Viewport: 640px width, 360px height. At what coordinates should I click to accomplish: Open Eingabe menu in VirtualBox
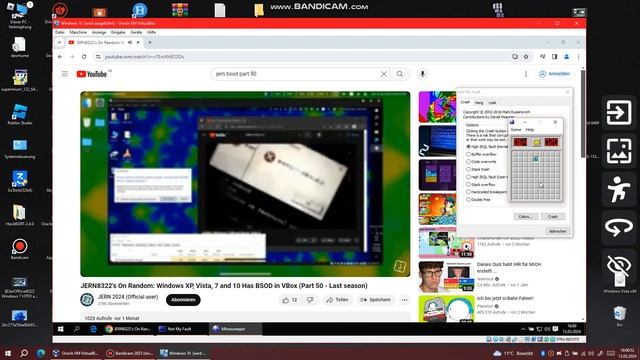(118, 32)
